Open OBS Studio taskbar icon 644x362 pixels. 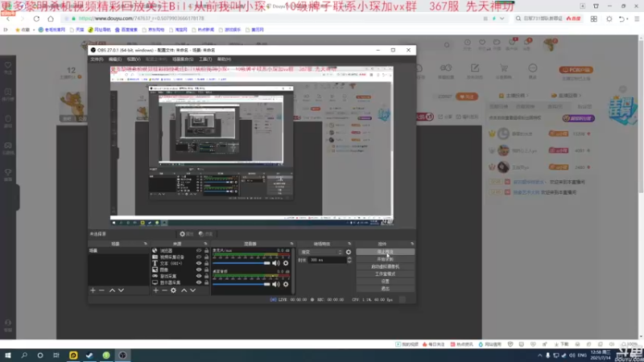[122, 355]
